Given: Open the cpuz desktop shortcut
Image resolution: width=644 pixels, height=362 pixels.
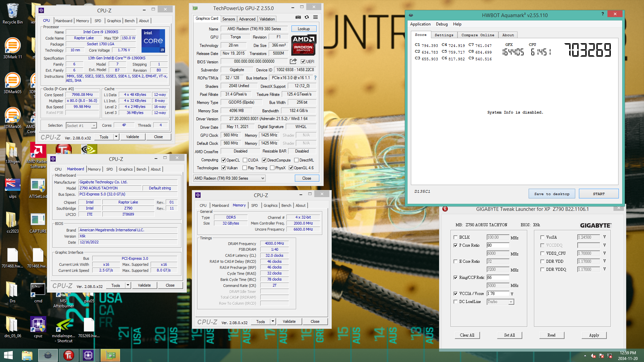Looking at the screenshot, I should 38,327.
